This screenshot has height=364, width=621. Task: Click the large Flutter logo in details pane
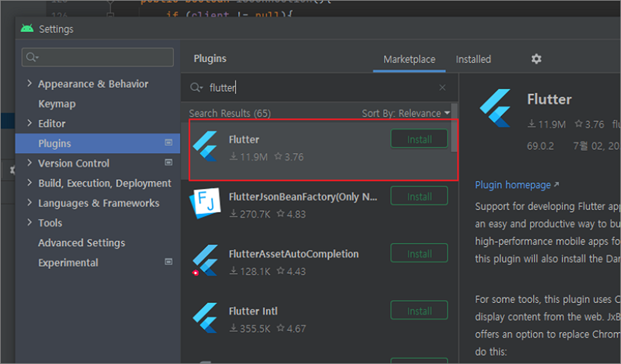[495, 108]
